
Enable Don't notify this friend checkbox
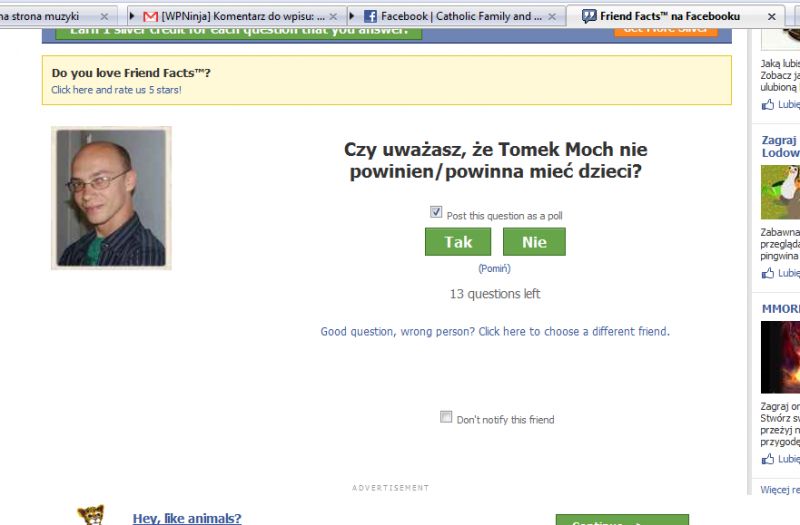pyautogui.click(x=446, y=417)
